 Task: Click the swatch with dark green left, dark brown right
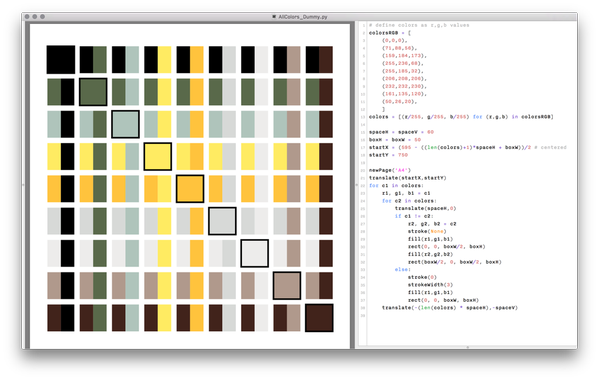coord(319,92)
